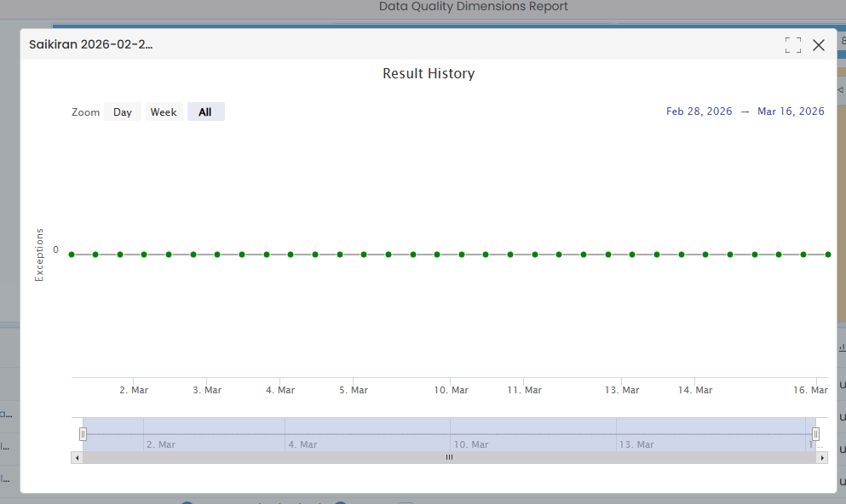846x504 pixels.
Task: Click the 0 value on the Exceptions axis
Action: 55,249
